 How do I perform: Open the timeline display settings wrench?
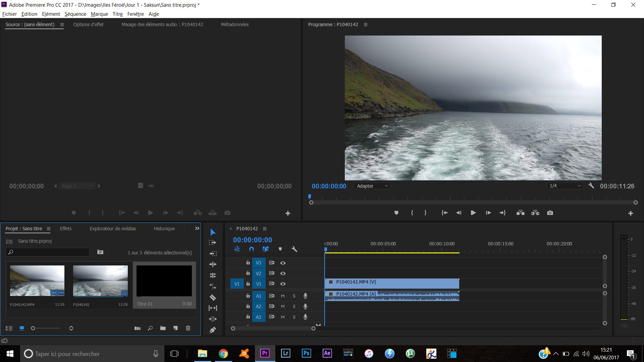tap(294, 249)
